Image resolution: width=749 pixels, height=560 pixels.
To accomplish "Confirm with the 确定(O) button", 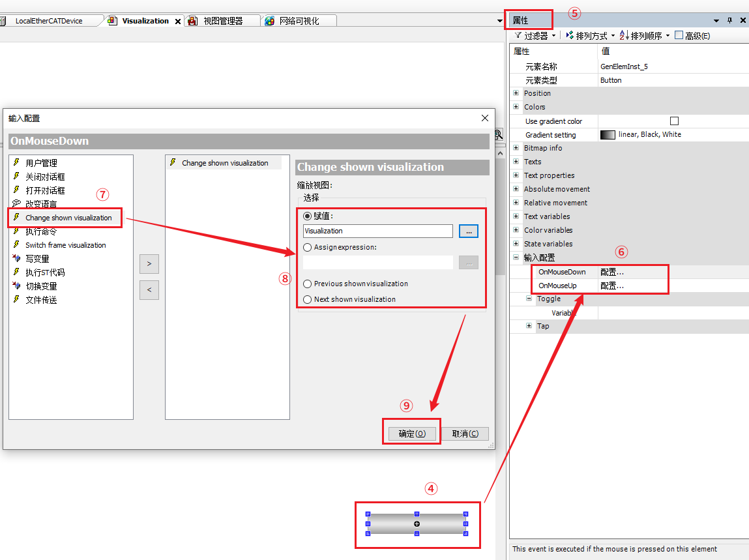I will 411,434.
